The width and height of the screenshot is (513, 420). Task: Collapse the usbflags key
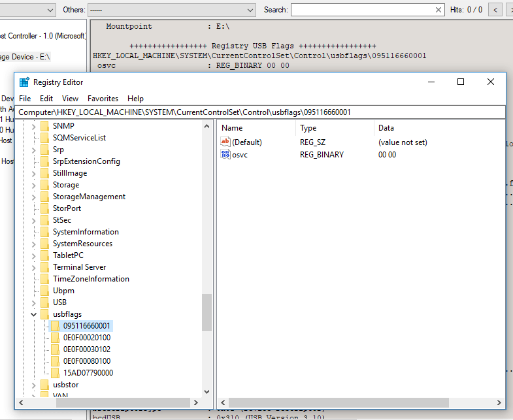tap(34, 314)
